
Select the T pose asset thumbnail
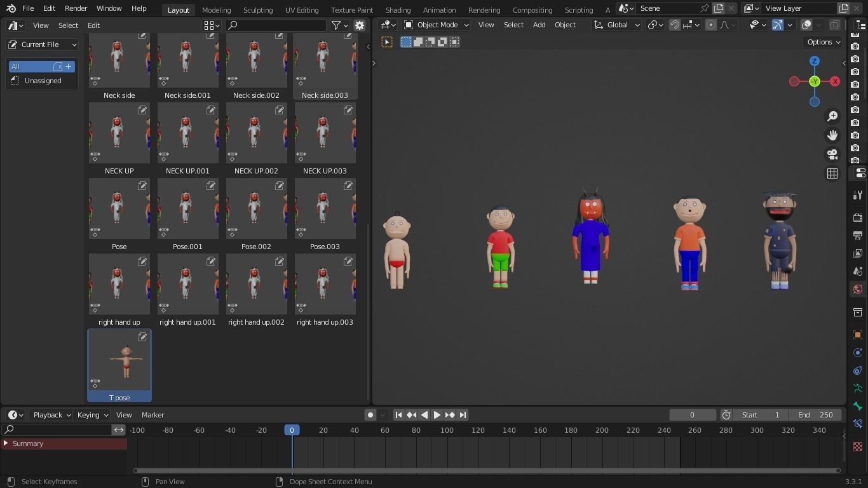119,360
